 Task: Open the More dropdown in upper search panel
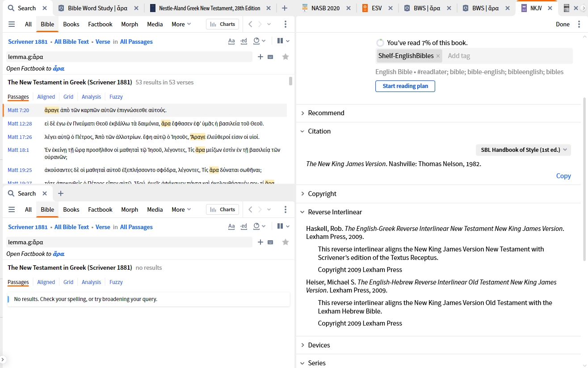181,24
